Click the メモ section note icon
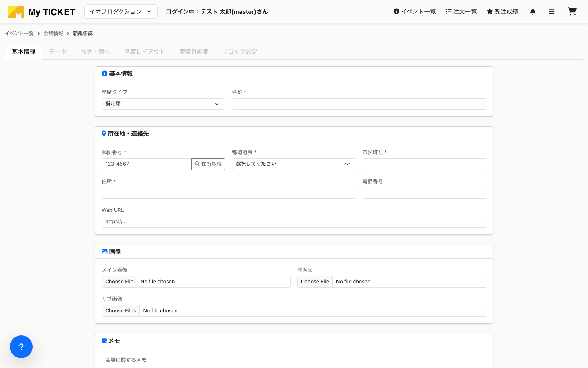This screenshot has height=368, width=588. click(104, 341)
